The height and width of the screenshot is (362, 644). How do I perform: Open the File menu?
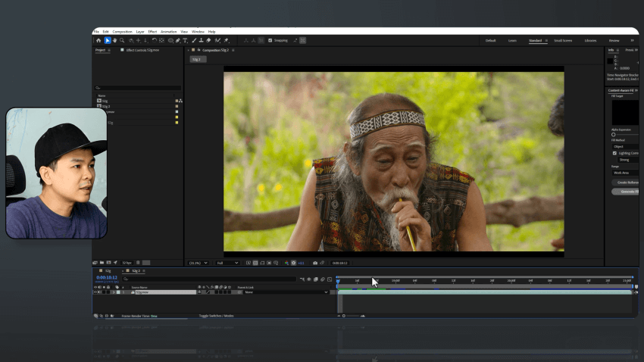tap(96, 32)
